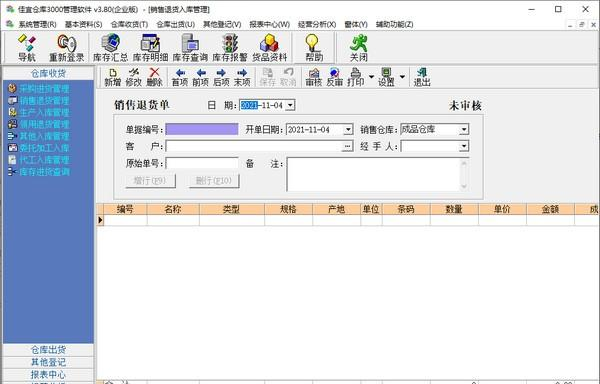Screen dimensions: 600x384
Task: Click the 帮助 lightbulb help icon
Action: pyautogui.click(x=313, y=48)
